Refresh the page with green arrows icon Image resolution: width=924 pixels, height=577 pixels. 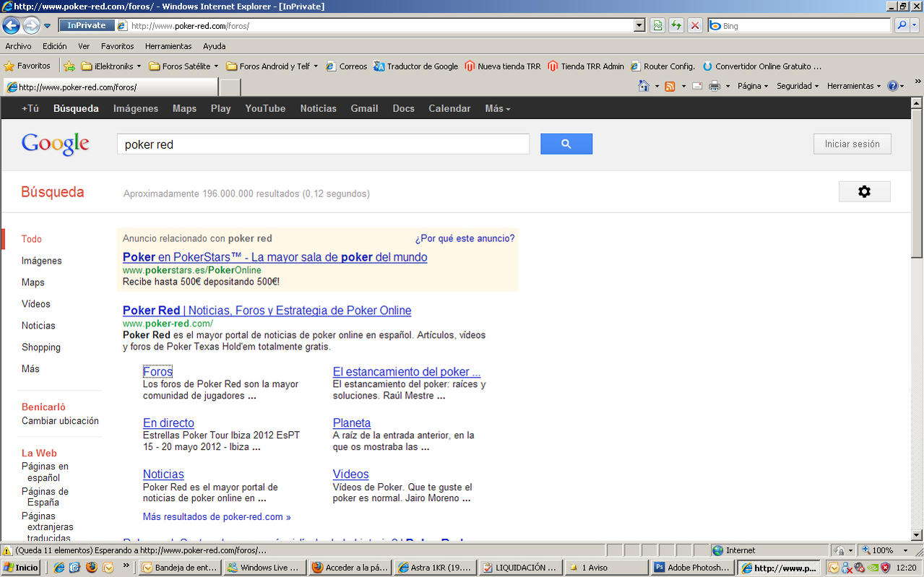tap(676, 25)
